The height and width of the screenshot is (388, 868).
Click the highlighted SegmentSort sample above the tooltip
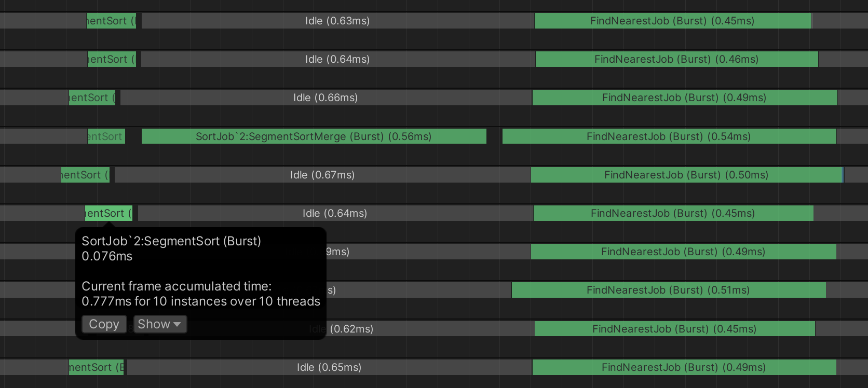pyautogui.click(x=108, y=213)
